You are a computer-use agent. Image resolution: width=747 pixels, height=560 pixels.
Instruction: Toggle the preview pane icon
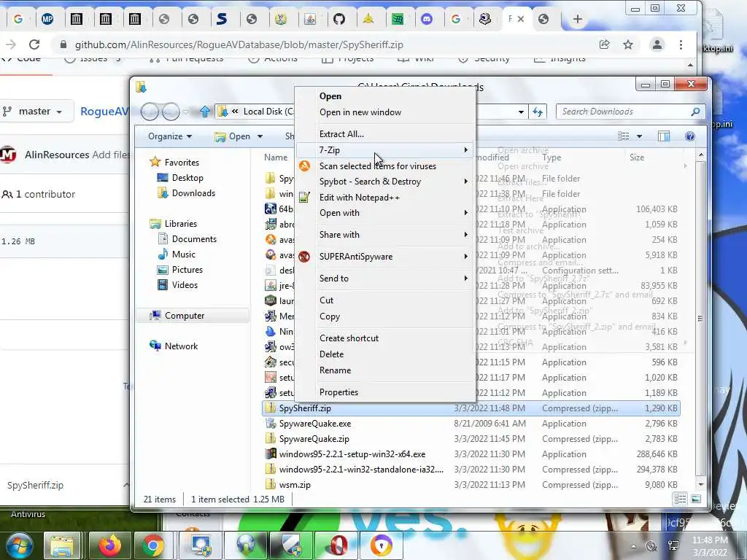coord(664,136)
